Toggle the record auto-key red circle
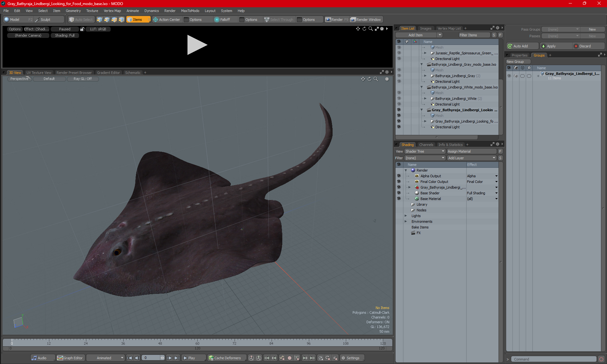This screenshot has width=607, height=364. coord(289,358)
